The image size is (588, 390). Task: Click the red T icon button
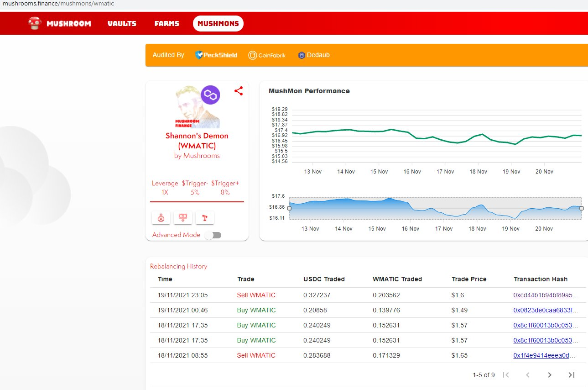tap(205, 218)
